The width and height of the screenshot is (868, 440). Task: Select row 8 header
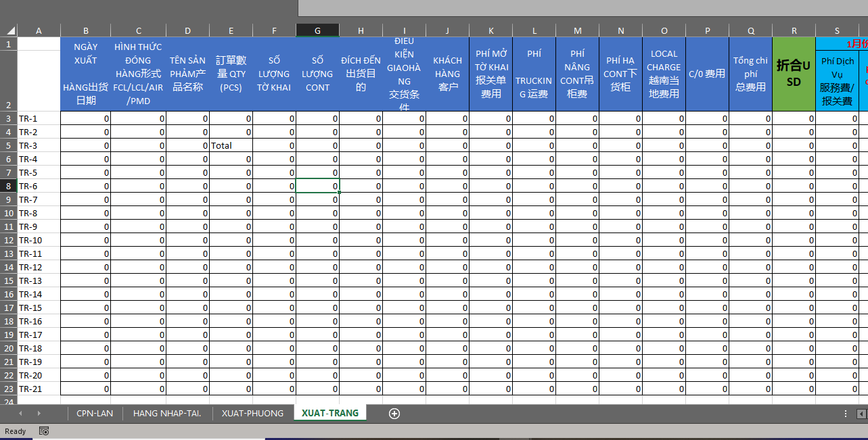(x=8, y=186)
